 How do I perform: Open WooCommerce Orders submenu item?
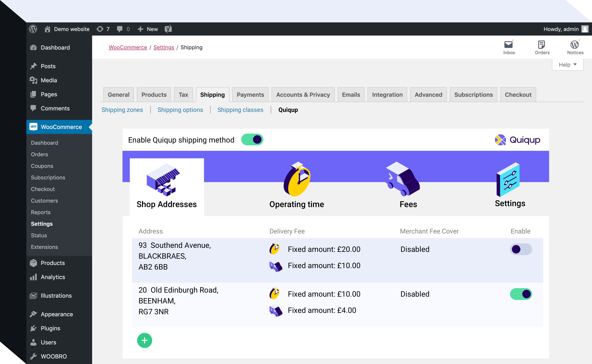tap(39, 154)
